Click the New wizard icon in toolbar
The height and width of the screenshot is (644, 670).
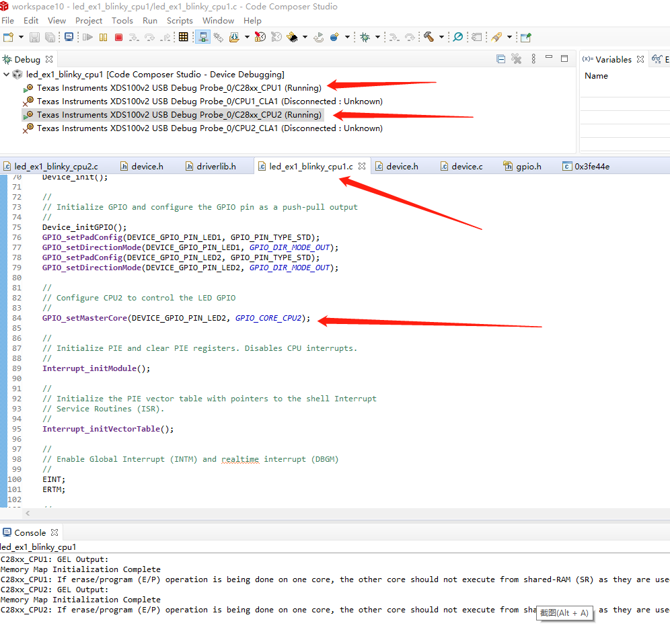[8, 37]
